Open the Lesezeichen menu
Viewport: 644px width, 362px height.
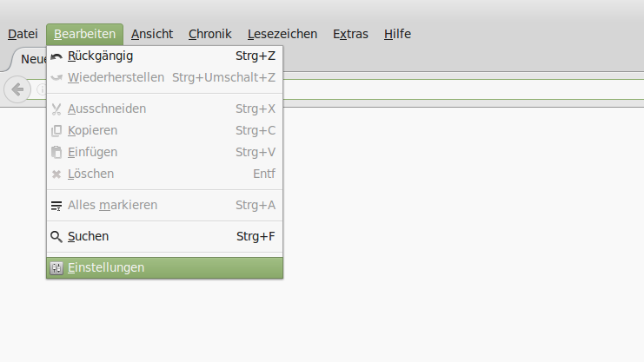click(282, 34)
